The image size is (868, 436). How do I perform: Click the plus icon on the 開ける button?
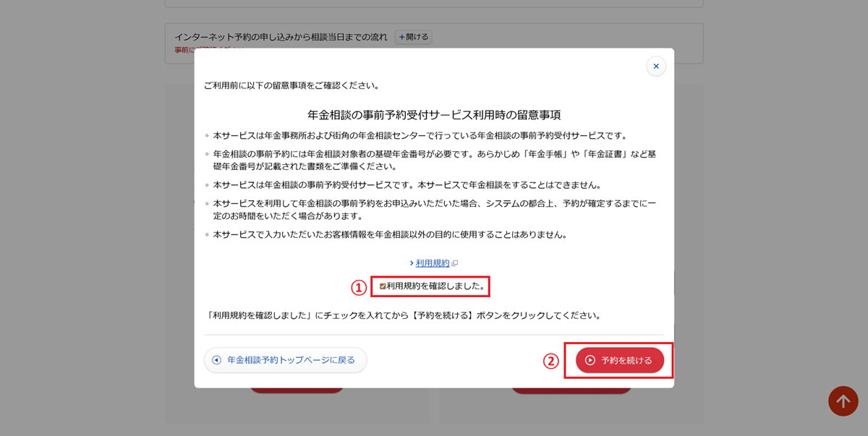[401, 37]
